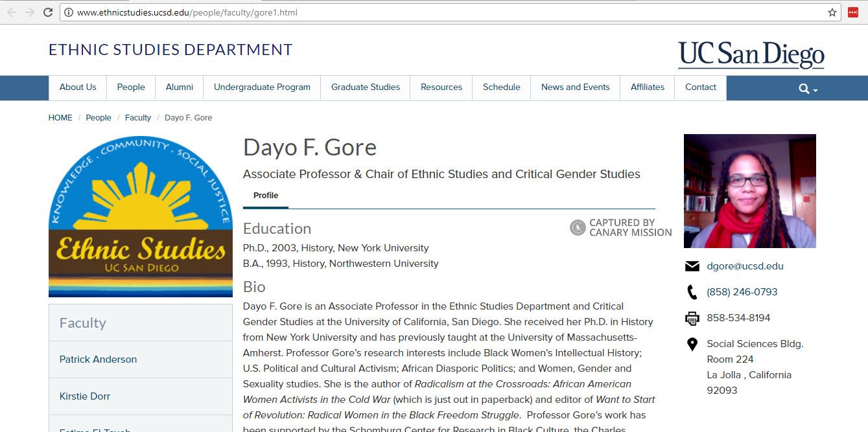Click the browser back arrow
The width and height of the screenshot is (868, 432).
[x=11, y=12]
